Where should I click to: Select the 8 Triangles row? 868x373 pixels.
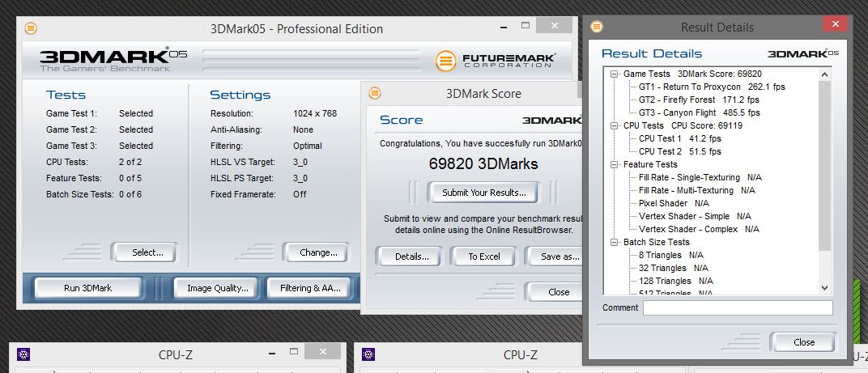coord(671,255)
